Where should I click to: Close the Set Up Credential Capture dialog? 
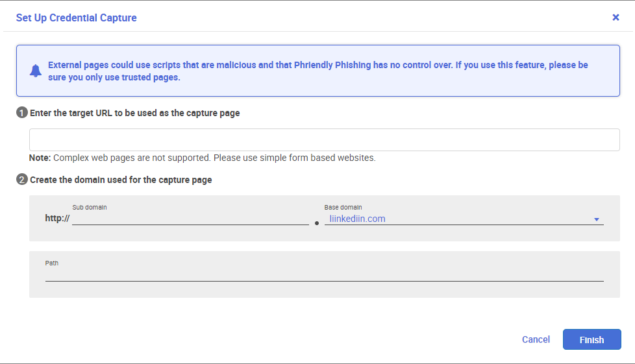[616, 18]
